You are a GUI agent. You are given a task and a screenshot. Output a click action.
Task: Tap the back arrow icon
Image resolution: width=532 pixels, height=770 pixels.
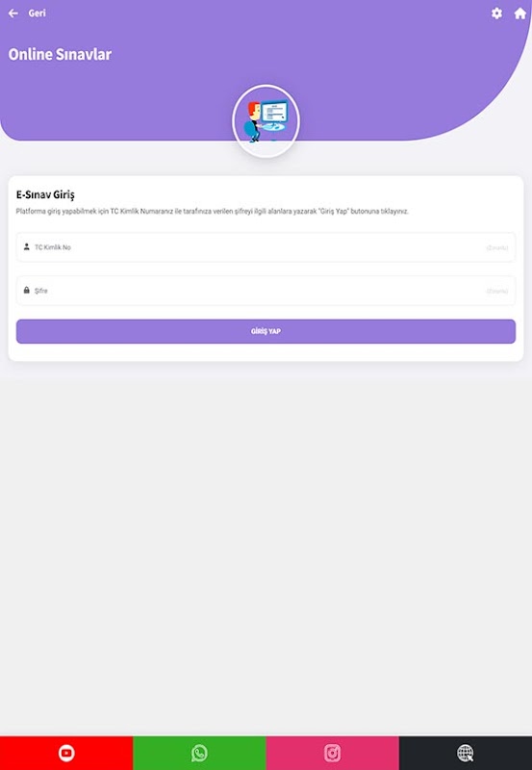point(13,13)
